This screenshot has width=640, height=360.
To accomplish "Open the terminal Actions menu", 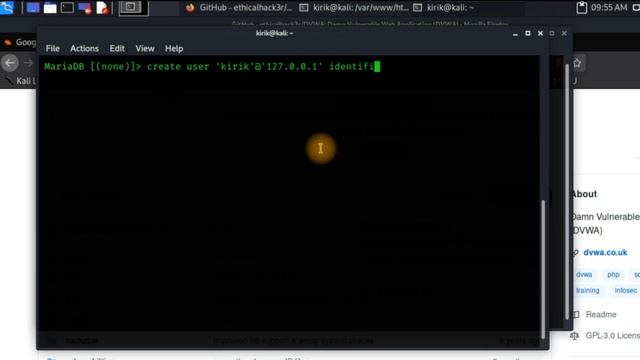I will pyautogui.click(x=84, y=49).
